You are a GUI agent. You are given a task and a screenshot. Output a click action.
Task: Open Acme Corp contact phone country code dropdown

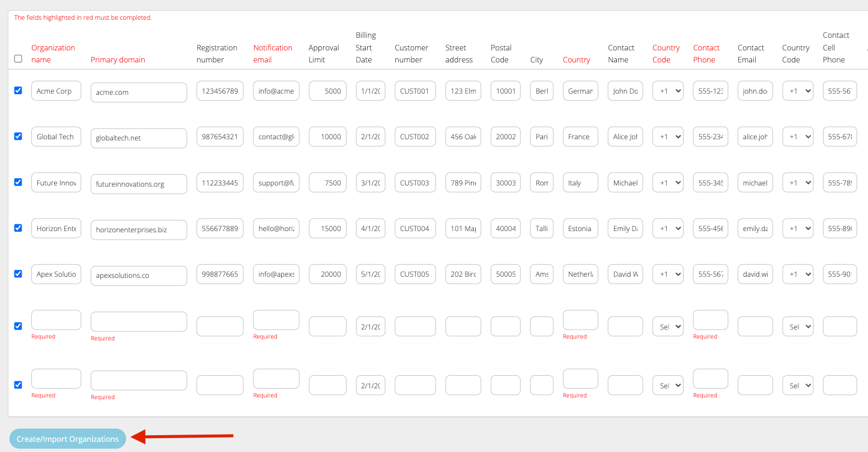(x=667, y=91)
